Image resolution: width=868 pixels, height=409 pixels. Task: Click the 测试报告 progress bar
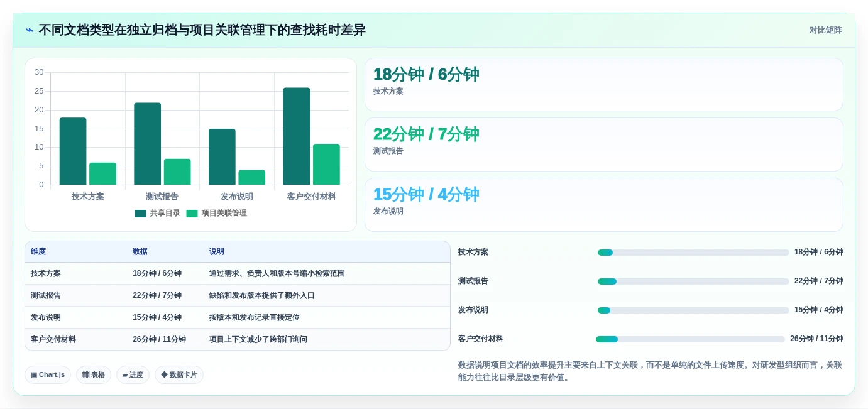[693, 281]
